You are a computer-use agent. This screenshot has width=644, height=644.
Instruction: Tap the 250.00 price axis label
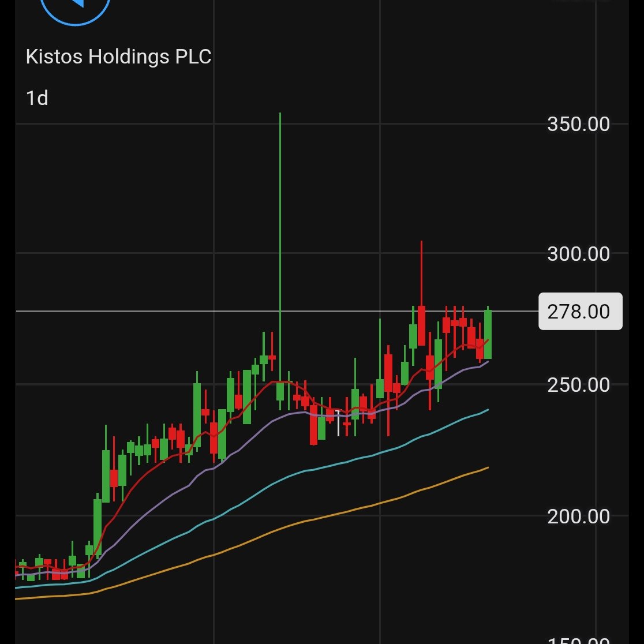(x=578, y=385)
